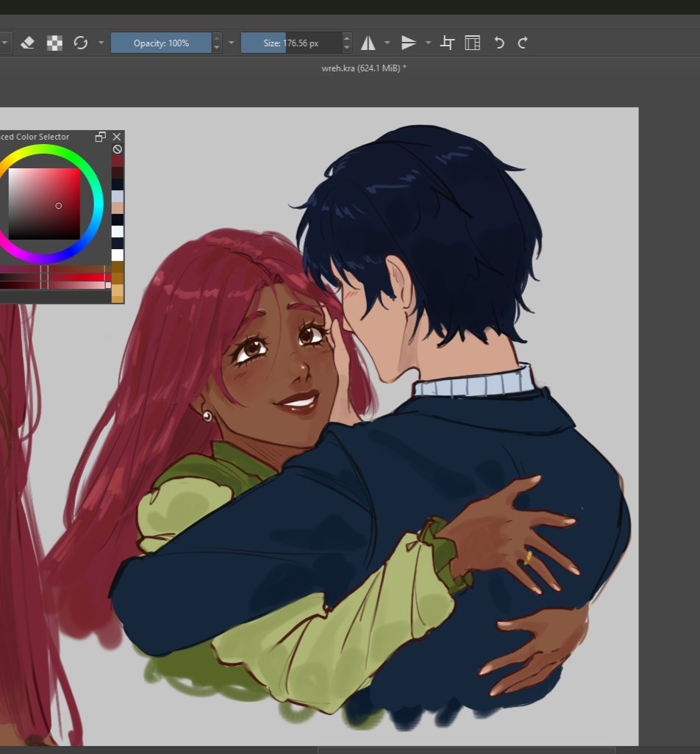Expand vertical mirror tool options arrow
This screenshot has height=754, width=700.
click(x=428, y=43)
